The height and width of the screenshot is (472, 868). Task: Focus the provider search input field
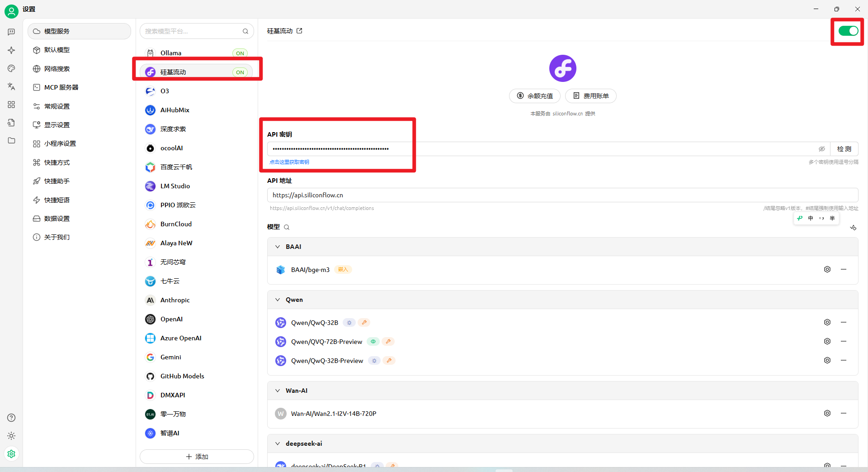(192, 31)
